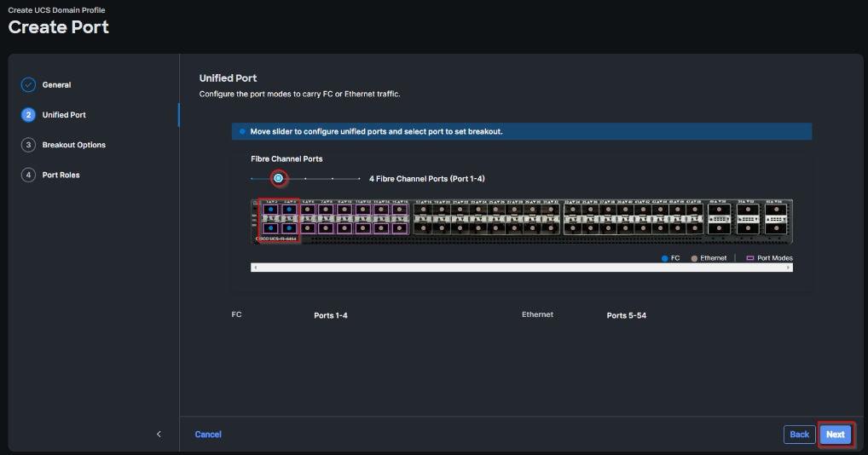The image size is (868, 455).
Task: Click the horizontal scrollbar track under diagram
Action: click(522, 268)
